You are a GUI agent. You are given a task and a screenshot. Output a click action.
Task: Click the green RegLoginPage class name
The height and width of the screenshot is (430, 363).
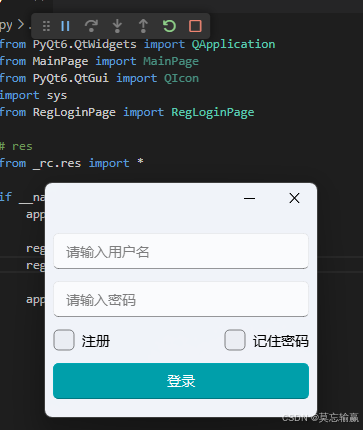(213, 112)
